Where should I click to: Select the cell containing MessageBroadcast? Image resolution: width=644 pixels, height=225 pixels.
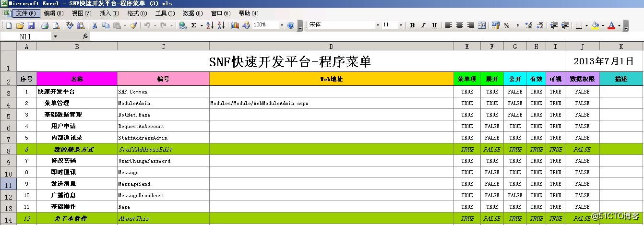(x=163, y=196)
